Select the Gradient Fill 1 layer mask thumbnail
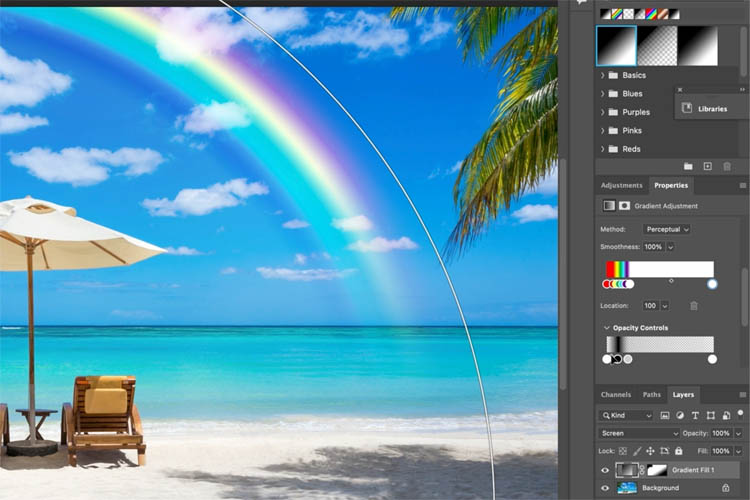The height and width of the screenshot is (500, 750). [x=657, y=470]
